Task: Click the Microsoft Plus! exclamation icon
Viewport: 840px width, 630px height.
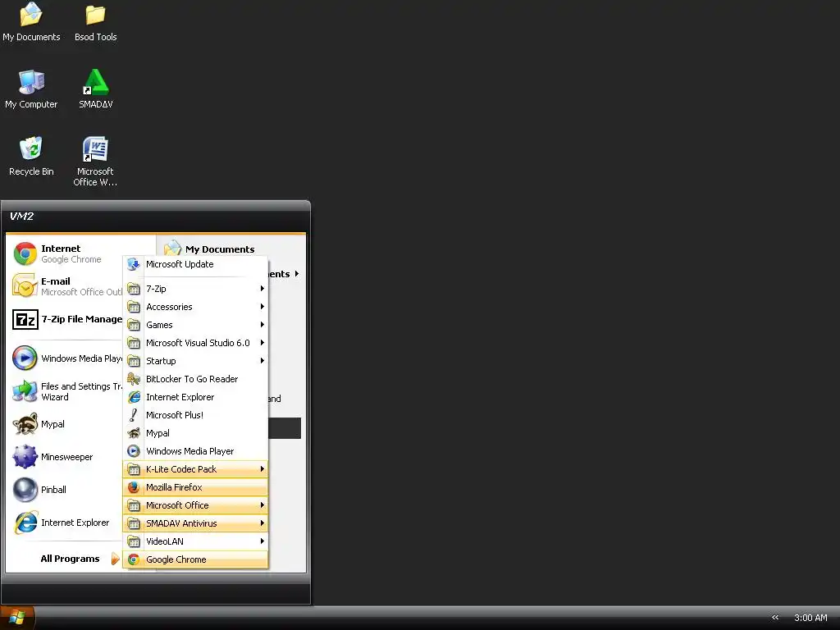Action: [134, 414]
